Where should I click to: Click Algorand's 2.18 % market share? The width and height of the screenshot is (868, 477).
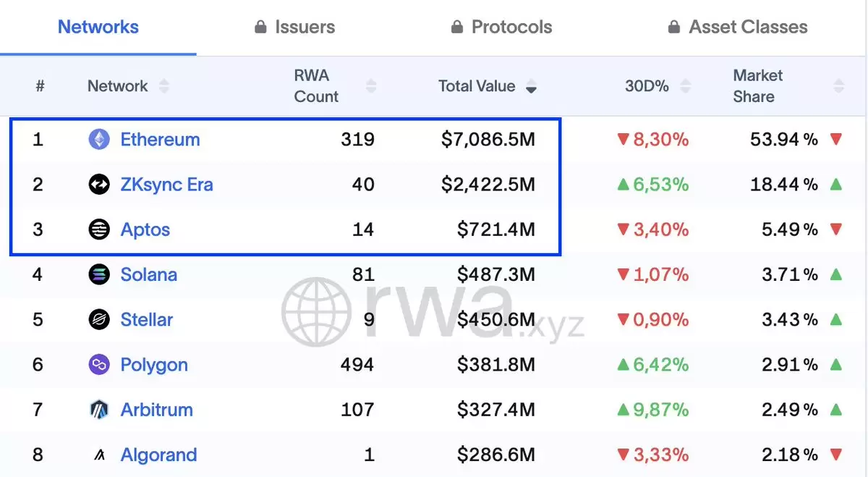[x=790, y=455]
